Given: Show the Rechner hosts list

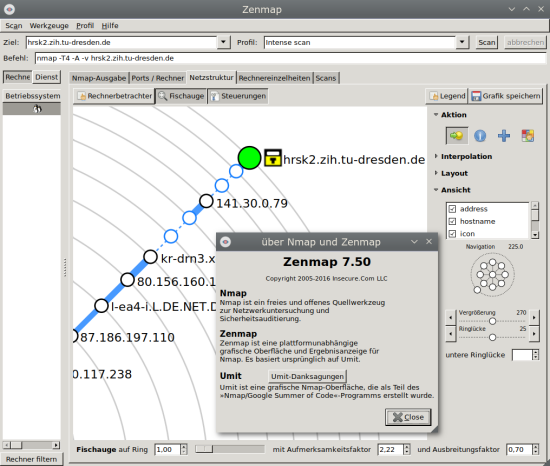Looking at the screenshot, I should coord(18,77).
